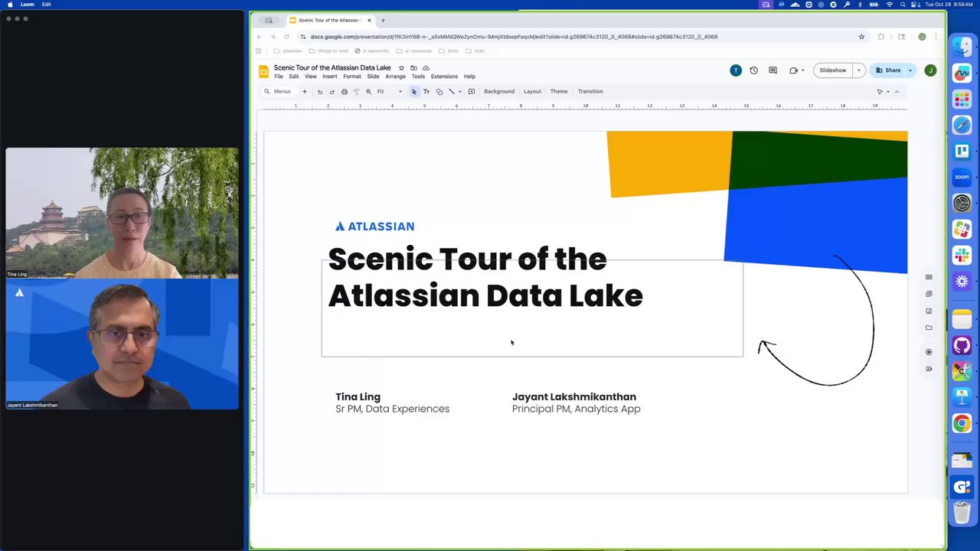Select the Shape tool
Image resolution: width=980 pixels, height=551 pixels.
click(x=439, y=92)
